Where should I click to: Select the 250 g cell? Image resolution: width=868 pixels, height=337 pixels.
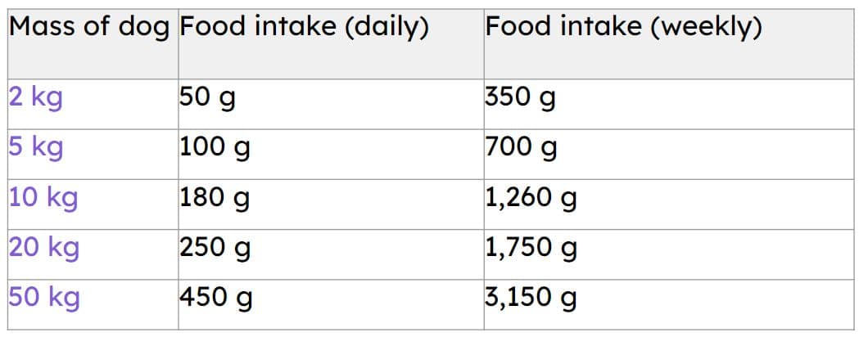215,247
